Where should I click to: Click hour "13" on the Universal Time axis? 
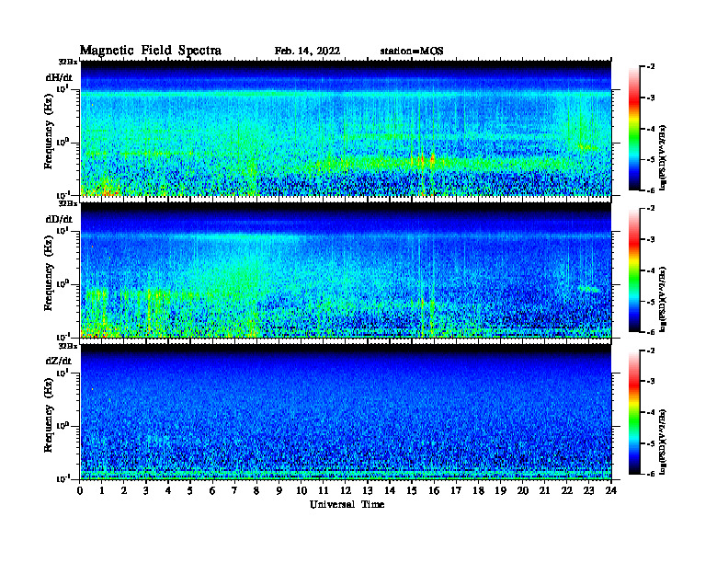[x=368, y=491]
